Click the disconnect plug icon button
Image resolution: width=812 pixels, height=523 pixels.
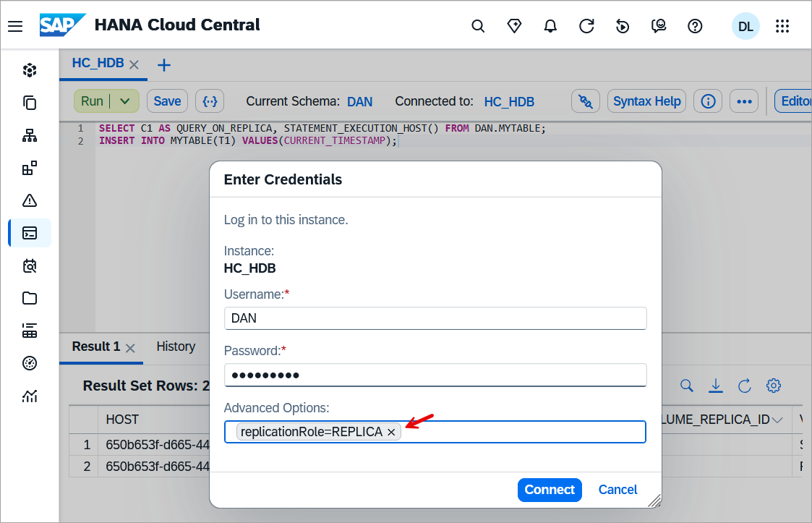(586, 101)
